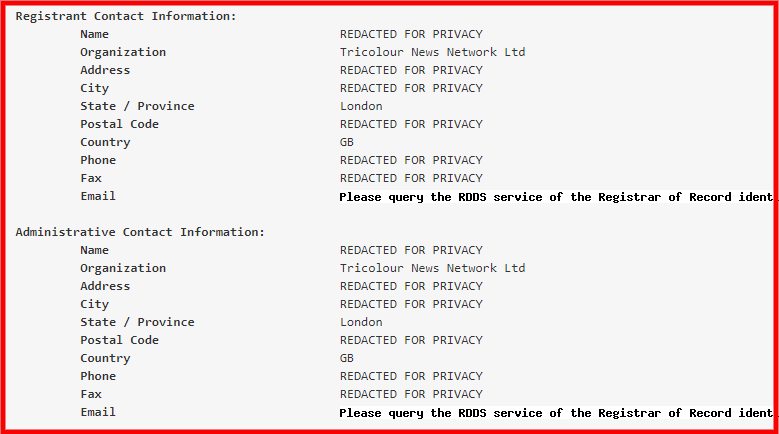
Task: Click registrant Country value GB
Action: [347, 142]
